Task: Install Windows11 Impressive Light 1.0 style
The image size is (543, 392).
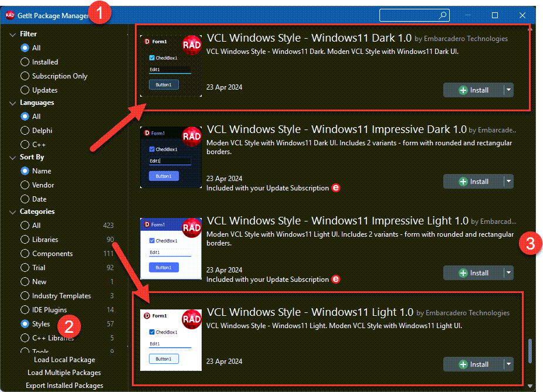Action: point(473,272)
